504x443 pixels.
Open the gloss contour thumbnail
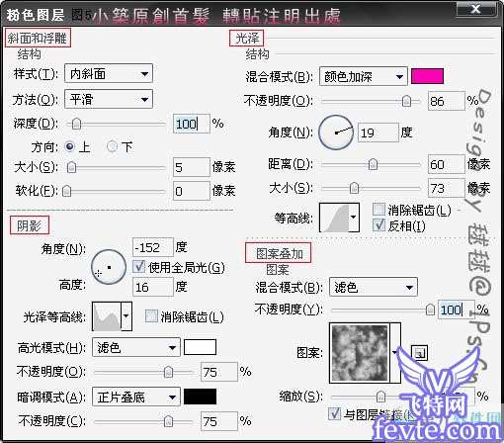tap(107, 316)
